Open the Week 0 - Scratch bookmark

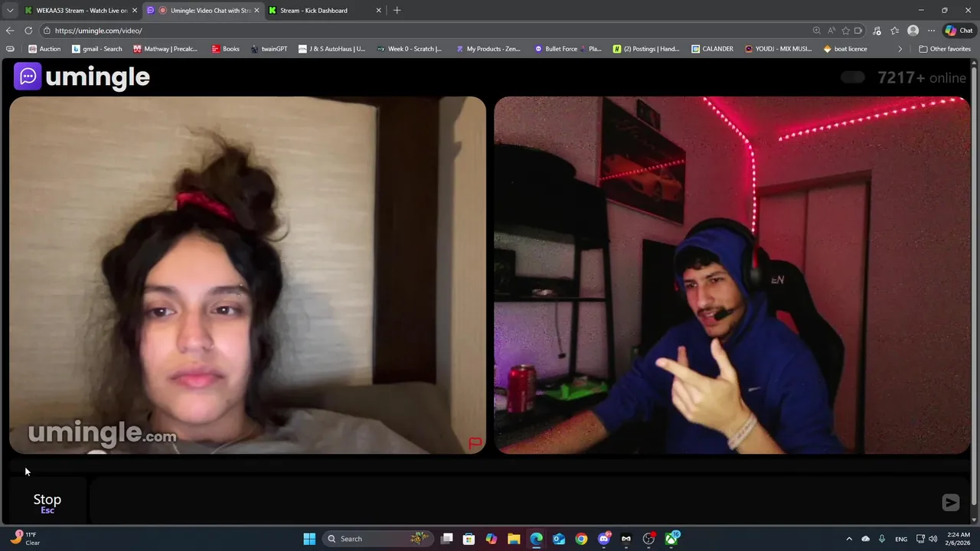pos(410,49)
